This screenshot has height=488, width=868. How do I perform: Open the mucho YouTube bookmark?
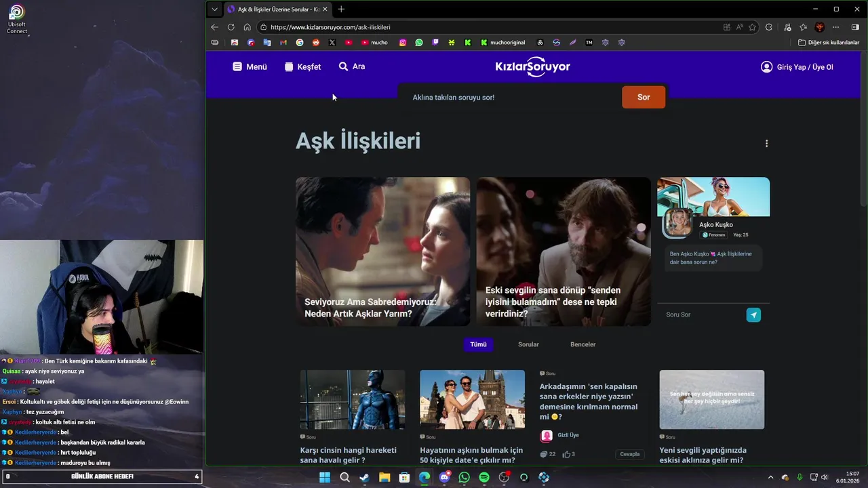point(374,42)
